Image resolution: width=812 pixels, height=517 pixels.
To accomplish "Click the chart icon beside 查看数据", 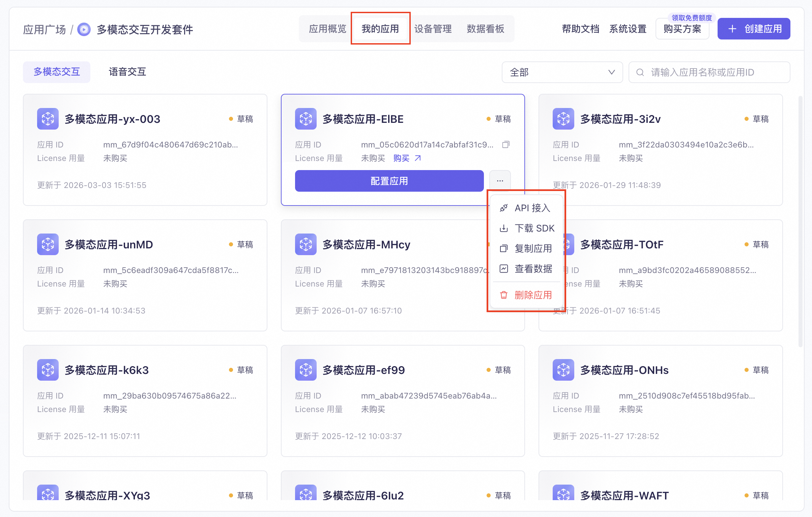I will coord(504,269).
